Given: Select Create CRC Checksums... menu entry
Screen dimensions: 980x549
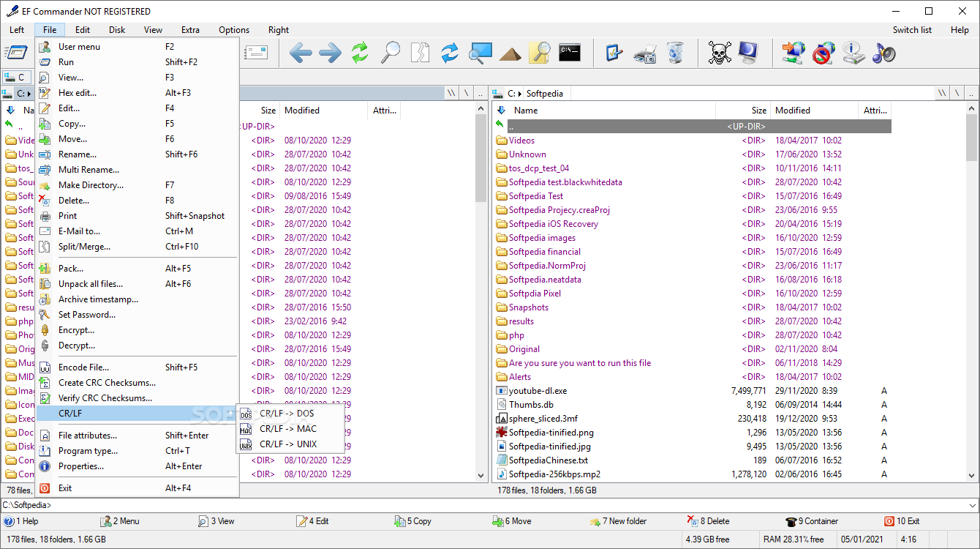Looking at the screenshot, I should [x=137, y=383].
